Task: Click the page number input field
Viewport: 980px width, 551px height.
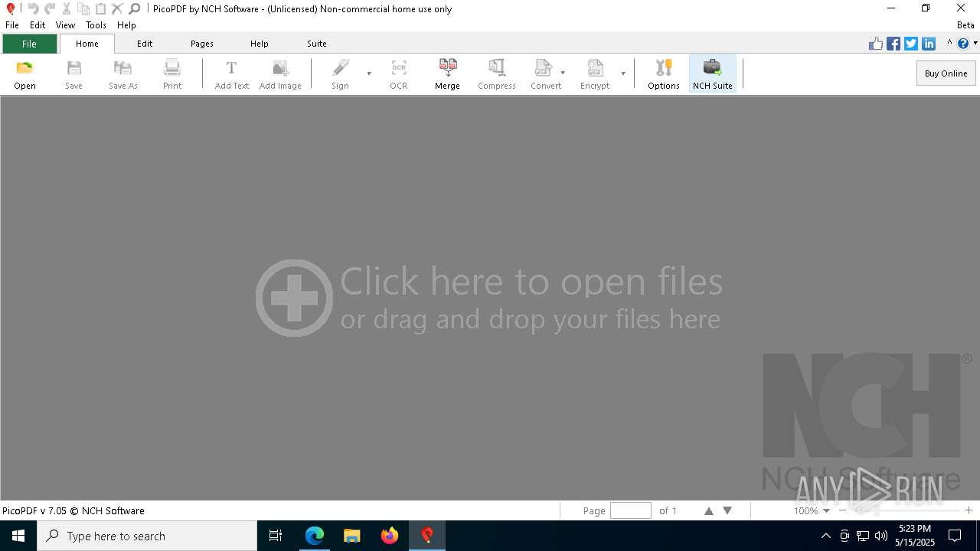Action: point(631,510)
